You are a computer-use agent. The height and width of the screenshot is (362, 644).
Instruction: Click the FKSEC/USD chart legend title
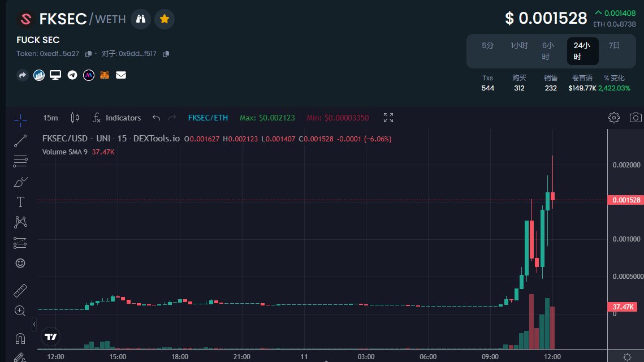coord(111,139)
